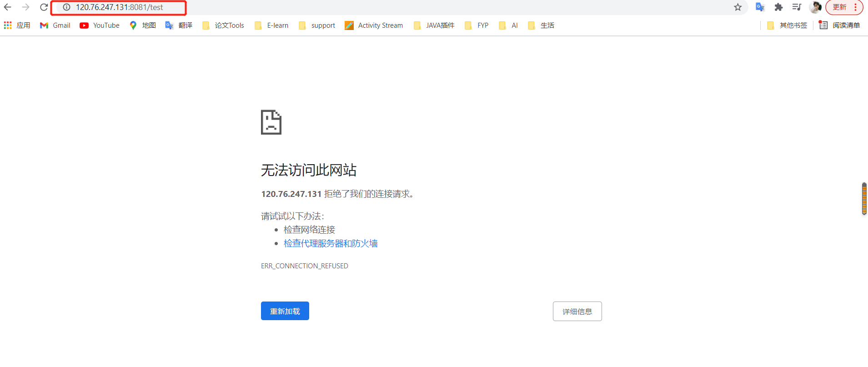Open the 检查代理服务器和防火墙 link
The width and height of the screenshot is (868, 367).
pos(331,243)
